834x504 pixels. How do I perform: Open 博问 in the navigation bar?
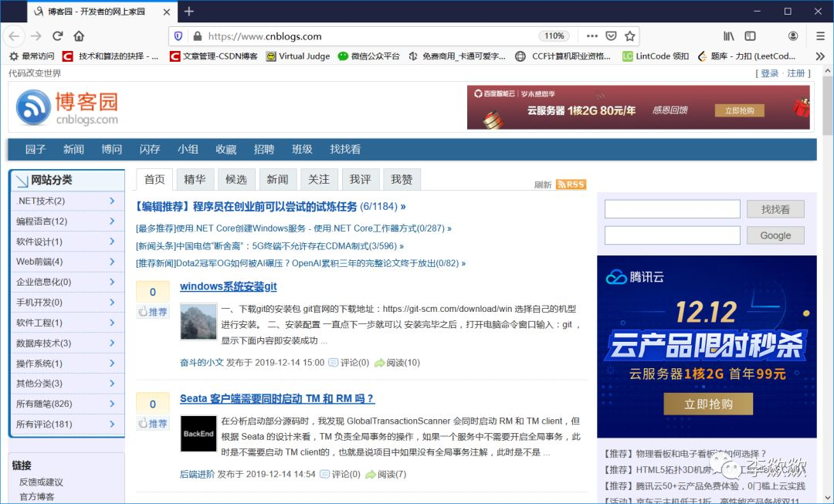112,150
